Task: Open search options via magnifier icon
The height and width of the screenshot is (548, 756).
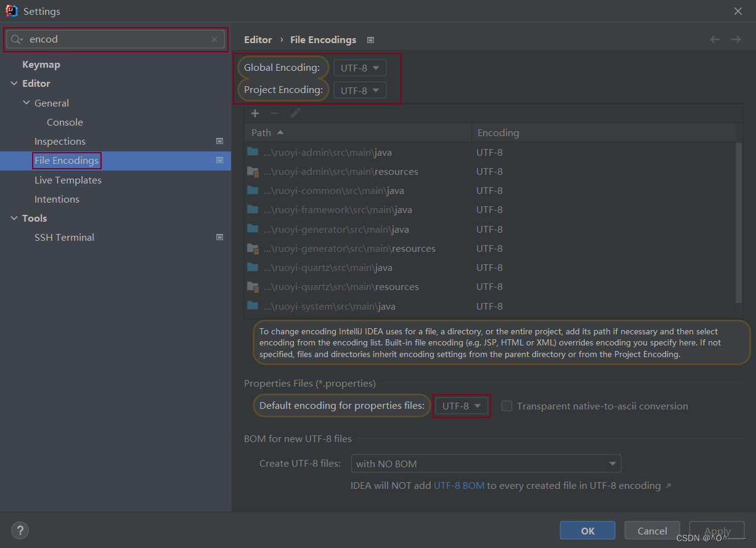Action: click(17, 39)
